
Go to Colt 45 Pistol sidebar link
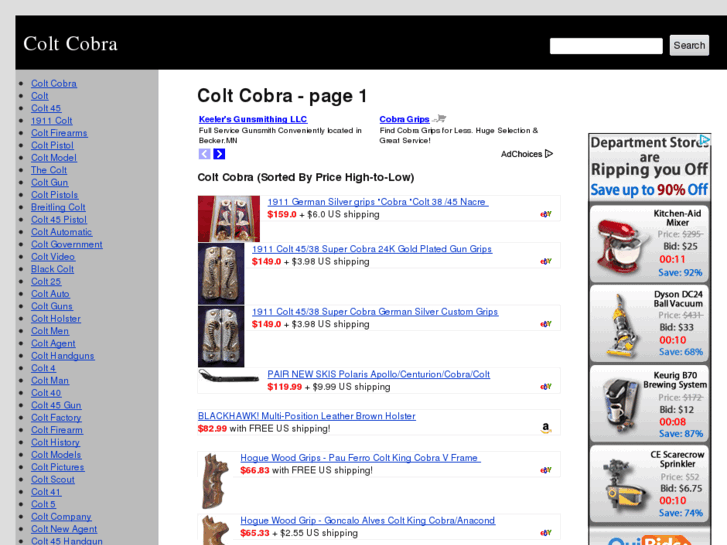point(59,220)
